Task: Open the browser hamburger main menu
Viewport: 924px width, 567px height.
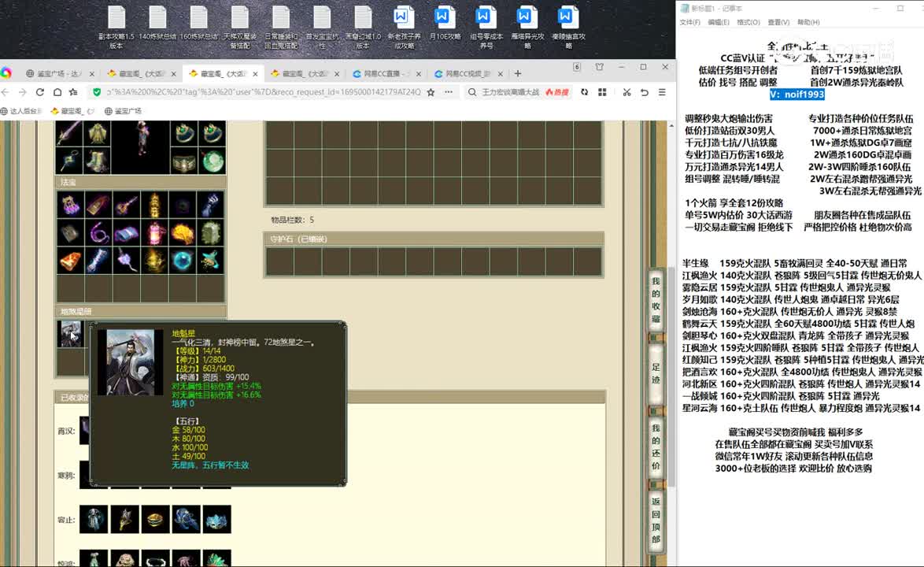Action: point(663,92)
